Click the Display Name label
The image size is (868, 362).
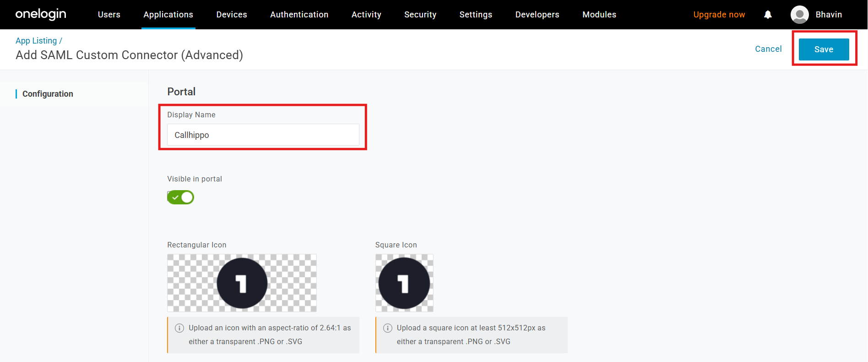click(x=191, y=115)
